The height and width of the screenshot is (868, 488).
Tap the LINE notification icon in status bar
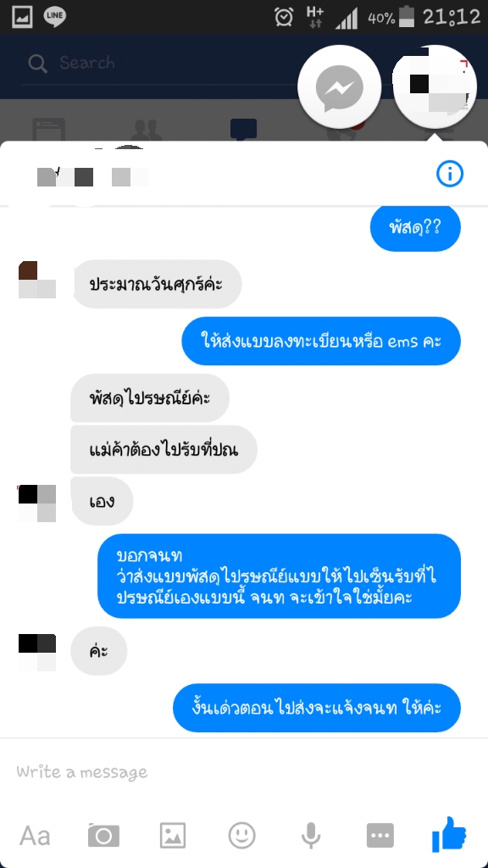tap(54, 17)
